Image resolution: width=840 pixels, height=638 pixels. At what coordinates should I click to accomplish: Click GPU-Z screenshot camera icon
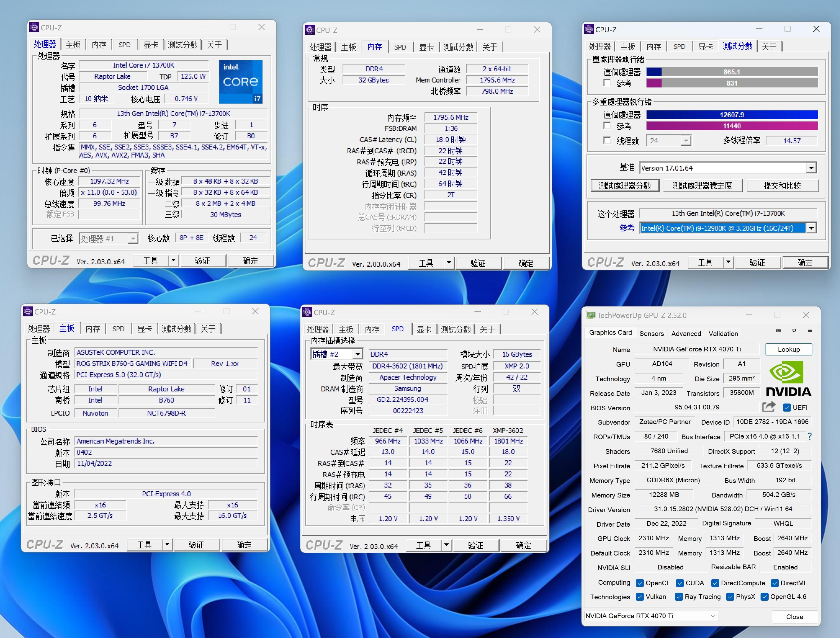click(778, 330)
